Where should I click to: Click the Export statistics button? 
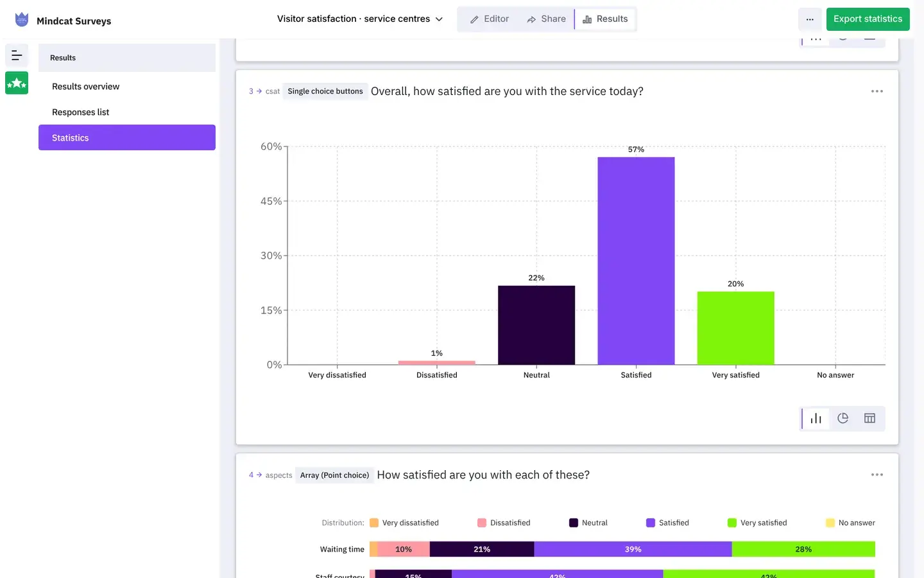tap(868, 19)
